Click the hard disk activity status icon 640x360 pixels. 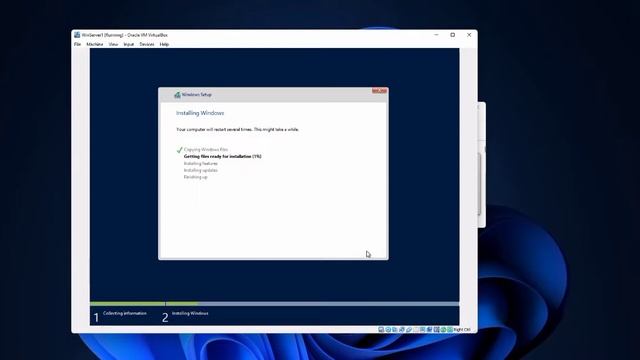pos(381,329)
